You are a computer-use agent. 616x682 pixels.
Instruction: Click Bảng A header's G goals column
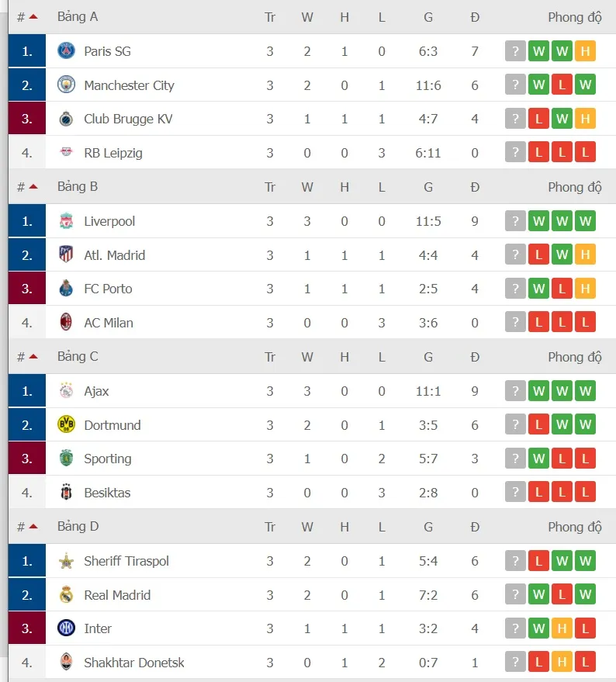click(428, 16)
